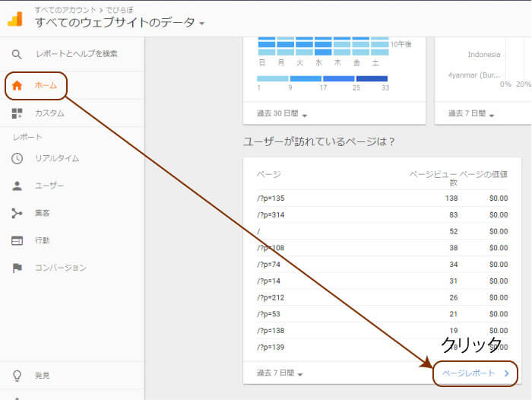Click pageview value 52
Screen dimensions: 532x400
pyautogui.click(x=454, y=232)
